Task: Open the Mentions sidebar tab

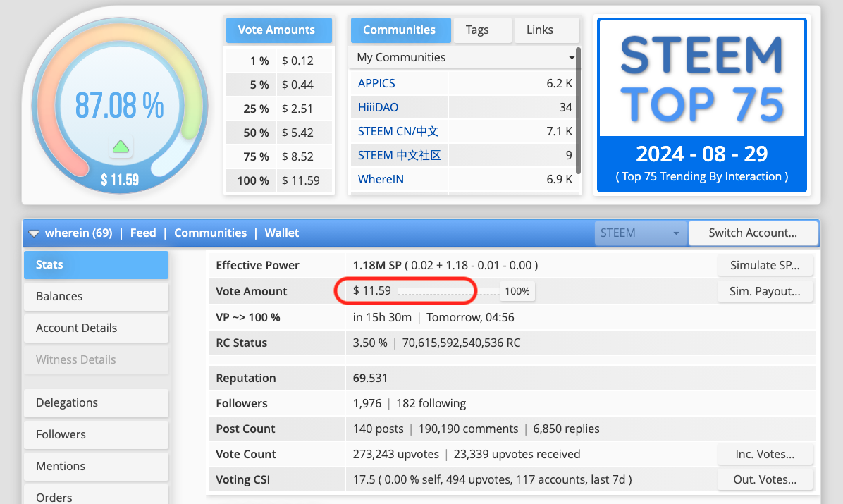Action: tap(97, 467)
